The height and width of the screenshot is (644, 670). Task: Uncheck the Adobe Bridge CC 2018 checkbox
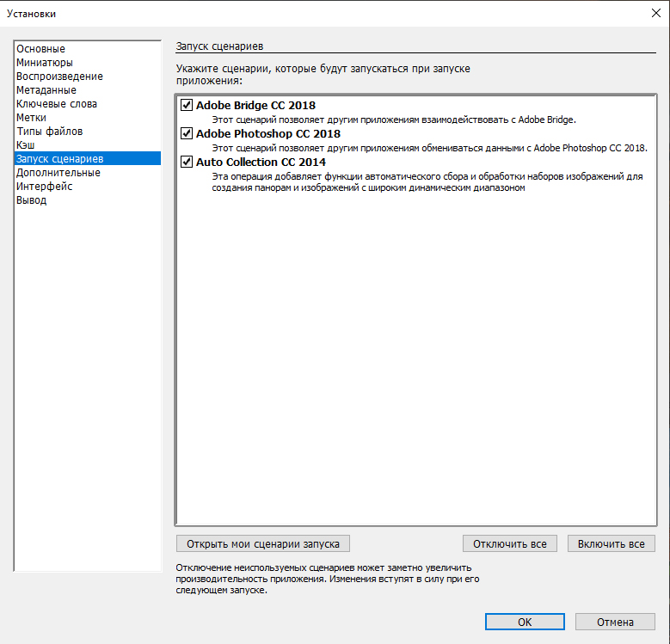(x=187, y=105)
